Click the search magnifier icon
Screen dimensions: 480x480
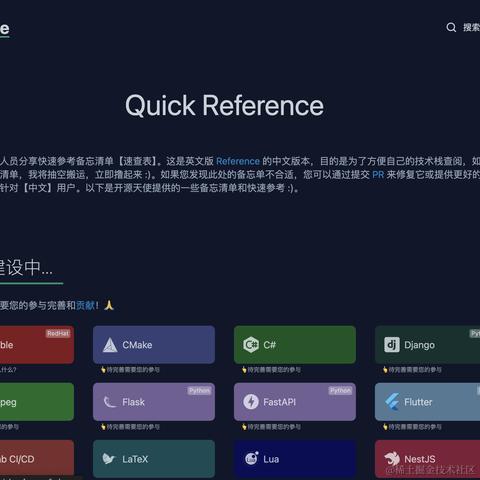click(x=451, y=27)
